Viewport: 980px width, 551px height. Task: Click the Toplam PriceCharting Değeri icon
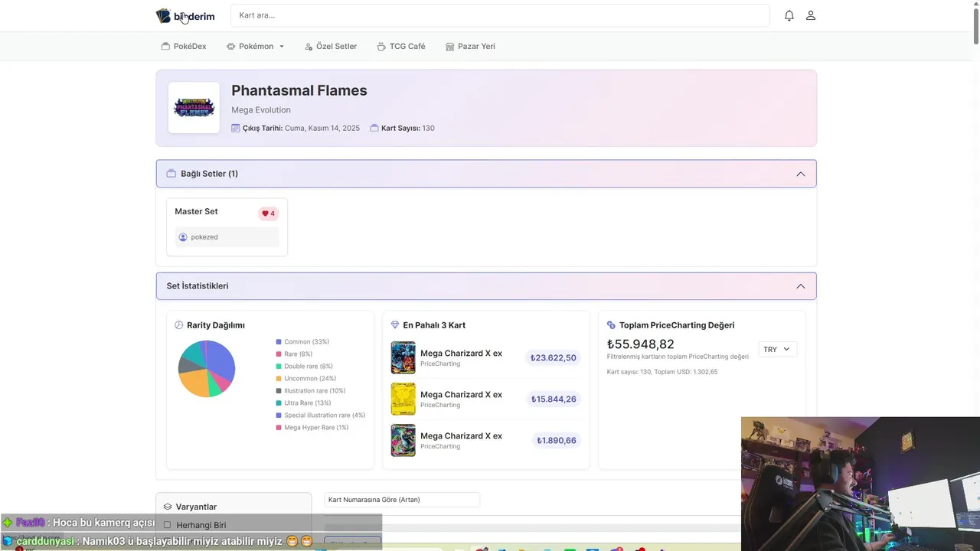[x=611, y=325]
